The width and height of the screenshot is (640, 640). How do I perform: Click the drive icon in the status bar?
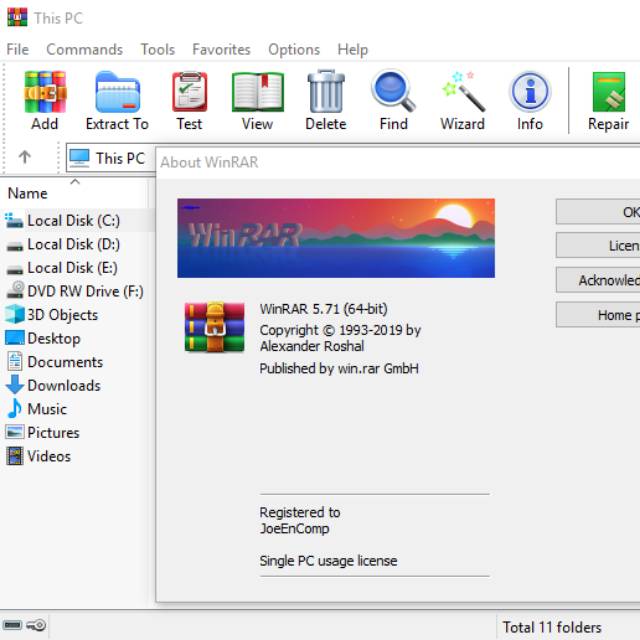[x=12, y=625]
